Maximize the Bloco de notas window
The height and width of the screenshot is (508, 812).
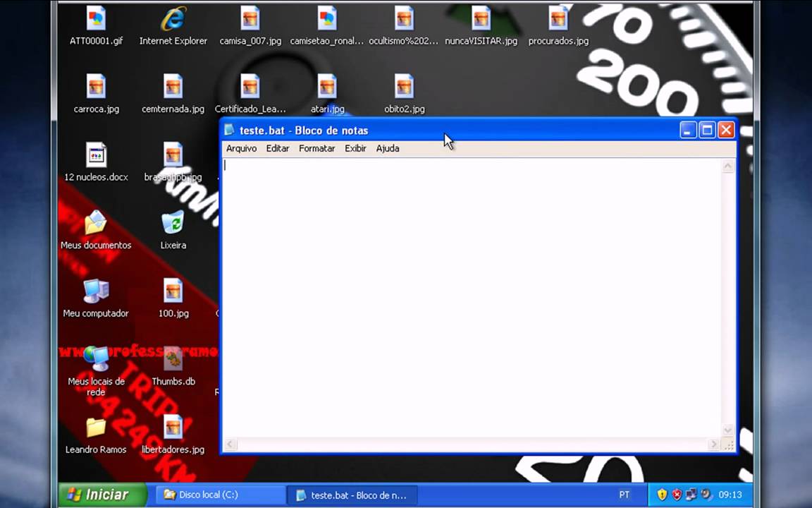click(707, 130)
